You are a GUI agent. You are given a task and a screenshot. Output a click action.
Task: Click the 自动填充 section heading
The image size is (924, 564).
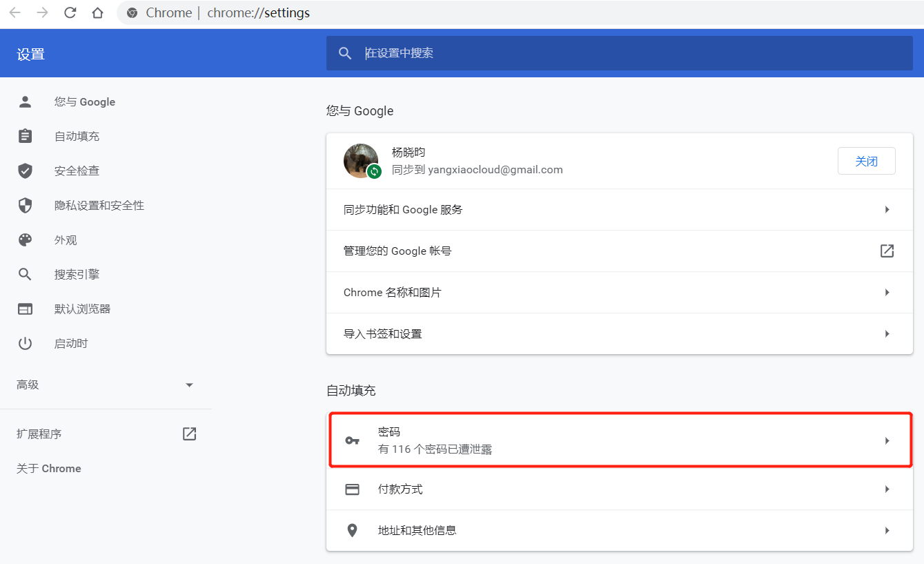click(x=351, y=390)
